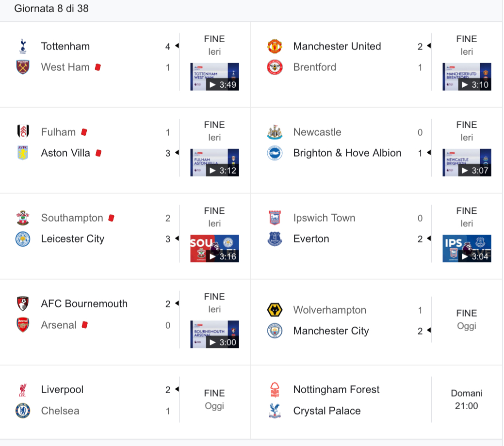Click the Manchester United club crest

275,46
